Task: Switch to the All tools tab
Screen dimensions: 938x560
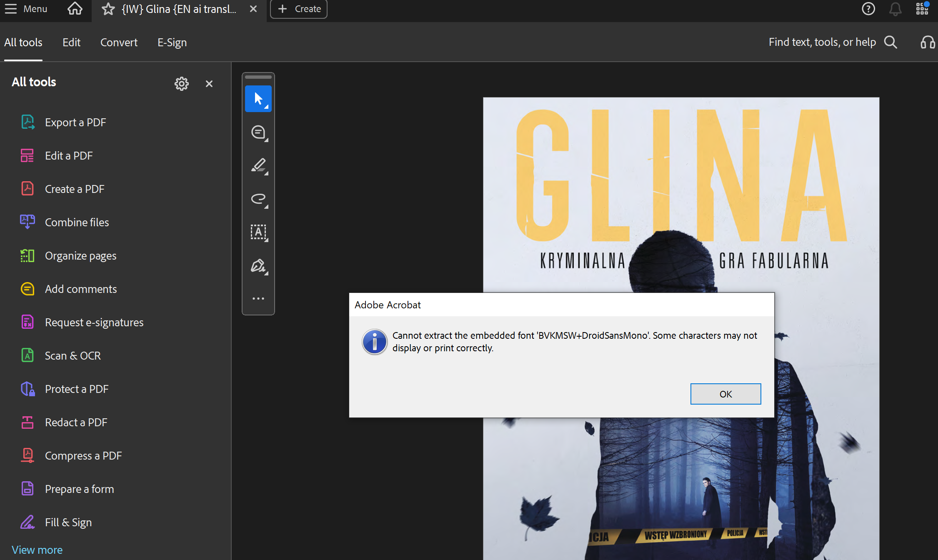Action: pyautogui.click(x=23, y=42)
